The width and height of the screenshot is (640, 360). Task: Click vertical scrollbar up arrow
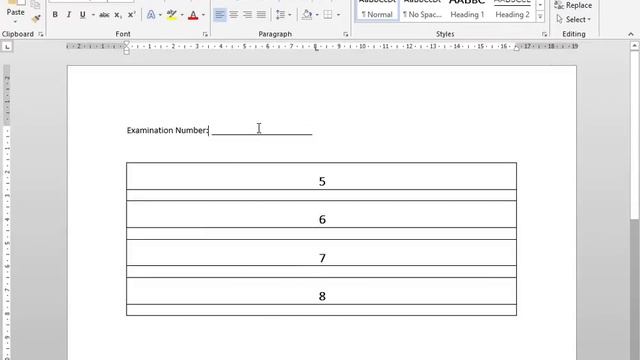coord(635,46)
